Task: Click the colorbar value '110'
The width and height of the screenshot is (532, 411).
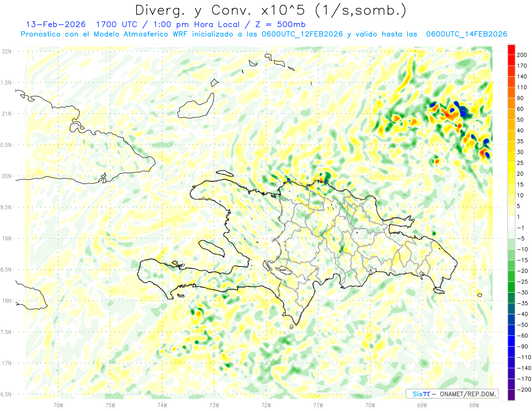Action: coord(522,87)
